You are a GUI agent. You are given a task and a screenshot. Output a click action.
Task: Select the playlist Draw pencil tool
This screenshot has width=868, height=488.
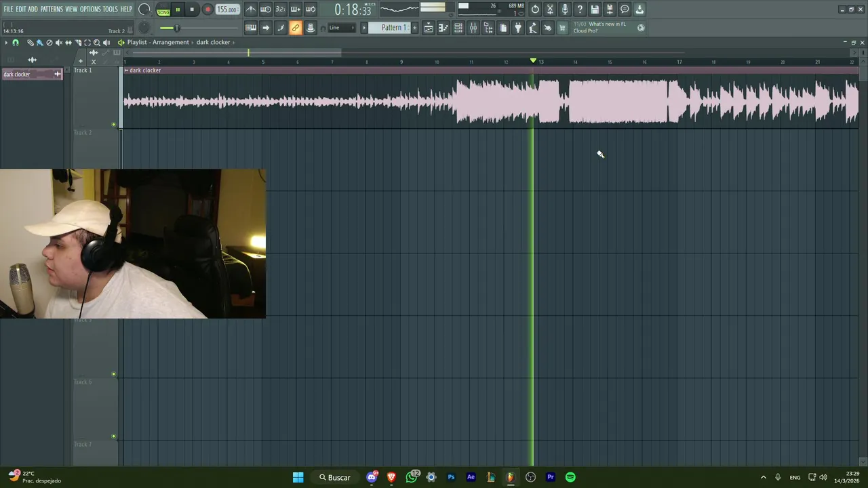tap(30, 43)
